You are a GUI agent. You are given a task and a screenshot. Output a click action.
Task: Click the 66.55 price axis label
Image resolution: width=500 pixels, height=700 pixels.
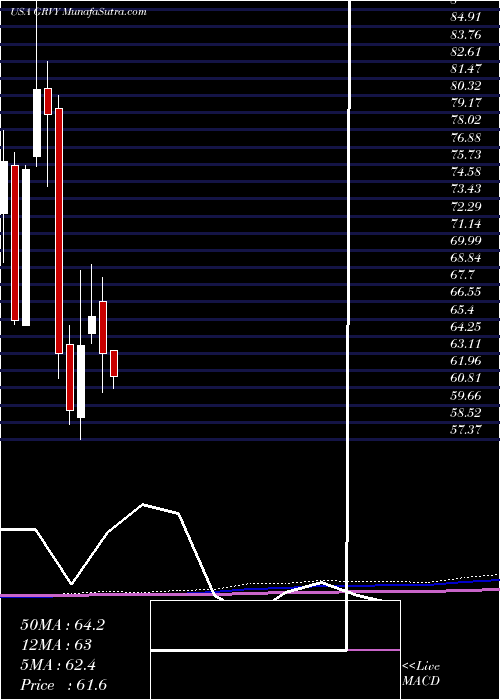pos(465,292)
